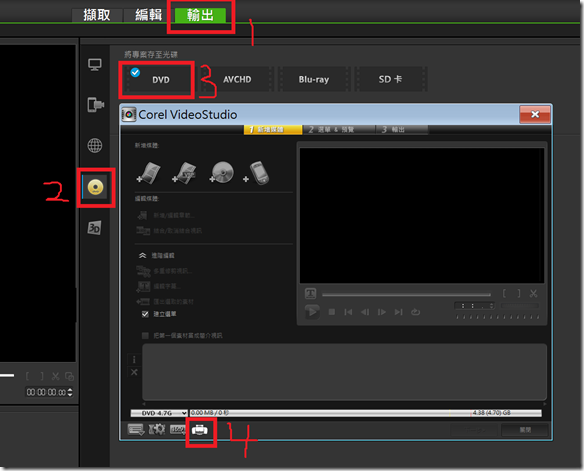Select the 3D movie output icon
The height and width of the screenshot is (471, 584).
tap(94, 227)
